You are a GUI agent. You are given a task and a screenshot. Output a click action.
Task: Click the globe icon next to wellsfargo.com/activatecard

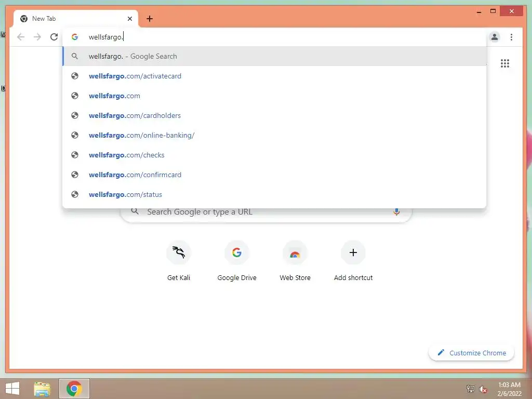click(x=75, y=76)
